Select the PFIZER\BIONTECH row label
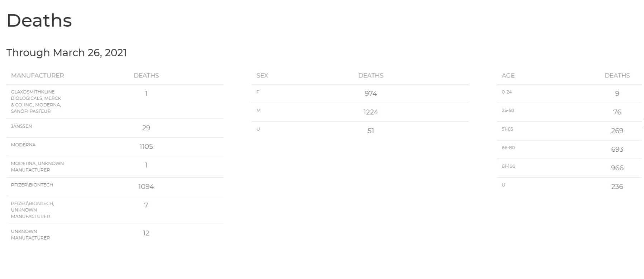The image size is (644, 279). click(x=32, y=185)
